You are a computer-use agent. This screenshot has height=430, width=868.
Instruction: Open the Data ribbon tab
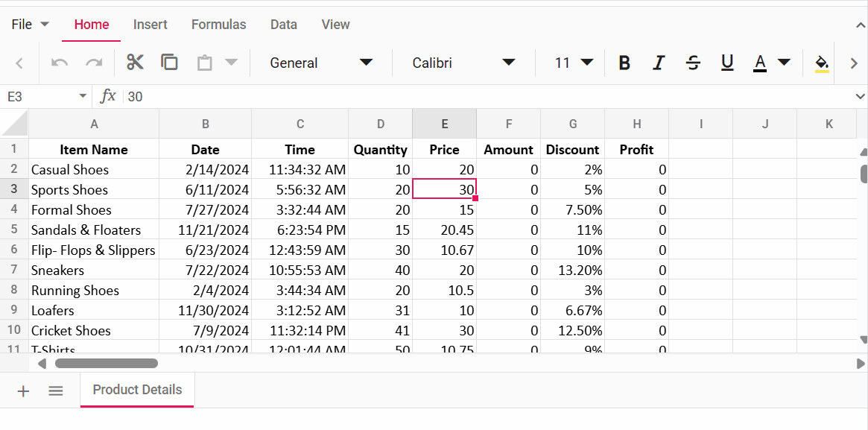(283, 24)
